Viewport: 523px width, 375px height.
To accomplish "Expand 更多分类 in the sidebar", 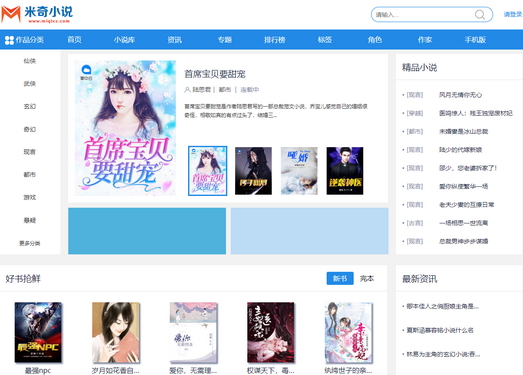I will tap(30, 243).
